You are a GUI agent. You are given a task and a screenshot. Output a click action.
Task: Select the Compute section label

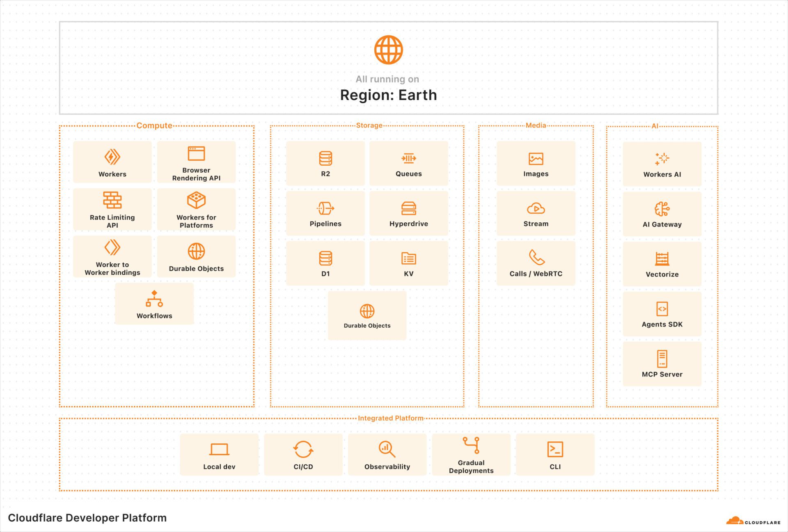[154, 126]
